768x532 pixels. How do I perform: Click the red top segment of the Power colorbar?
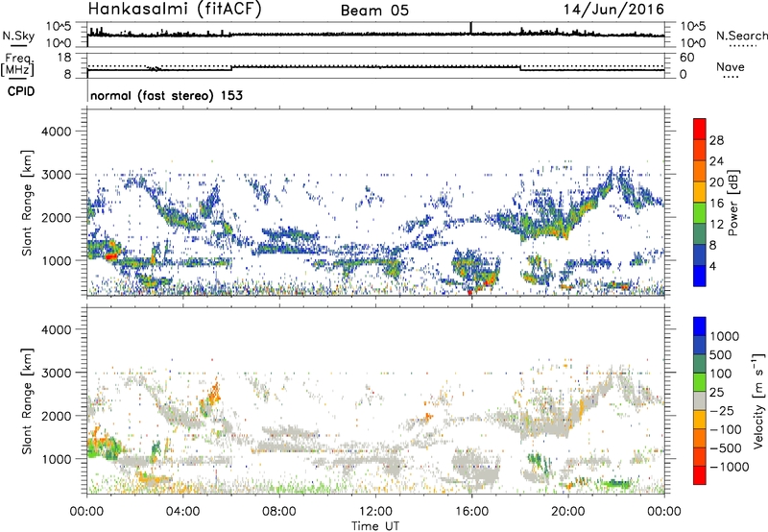click(700, 129)
